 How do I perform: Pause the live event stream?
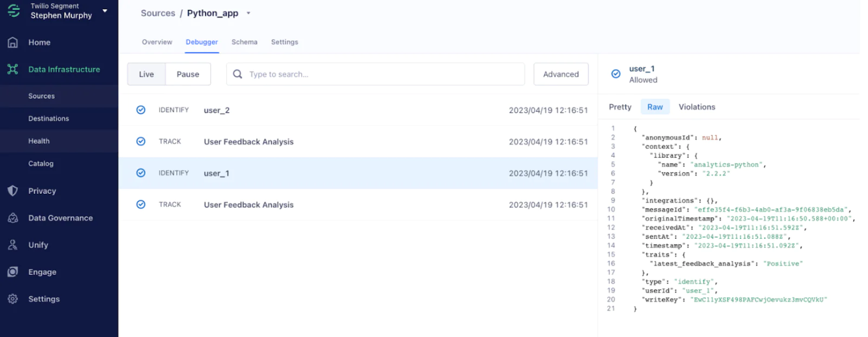coord(188,74)
